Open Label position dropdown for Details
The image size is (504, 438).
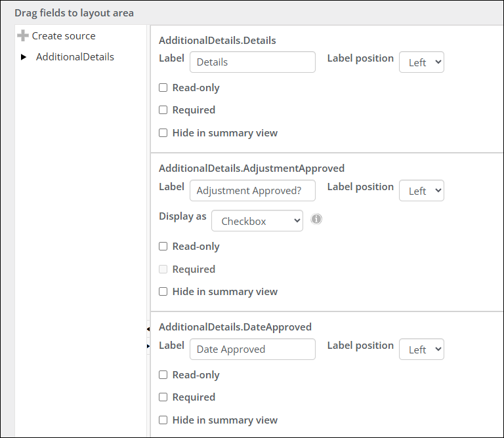[x=421, y=62]
